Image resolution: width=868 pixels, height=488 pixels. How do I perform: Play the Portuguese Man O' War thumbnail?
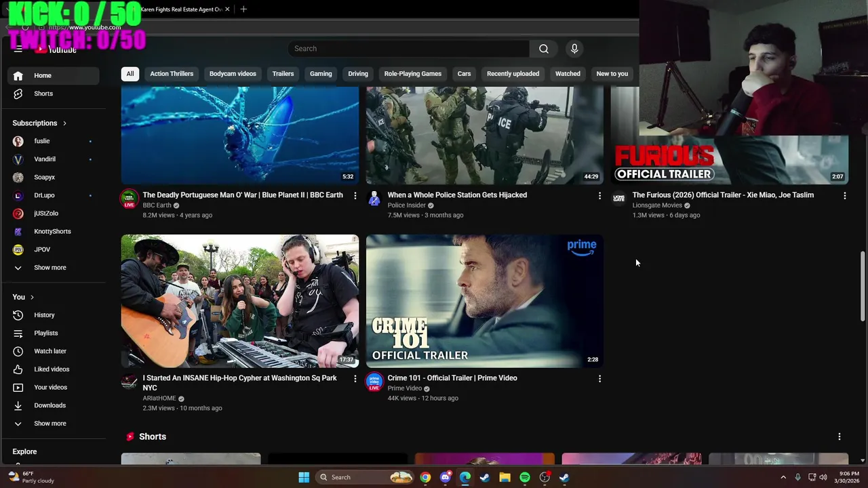240,136
